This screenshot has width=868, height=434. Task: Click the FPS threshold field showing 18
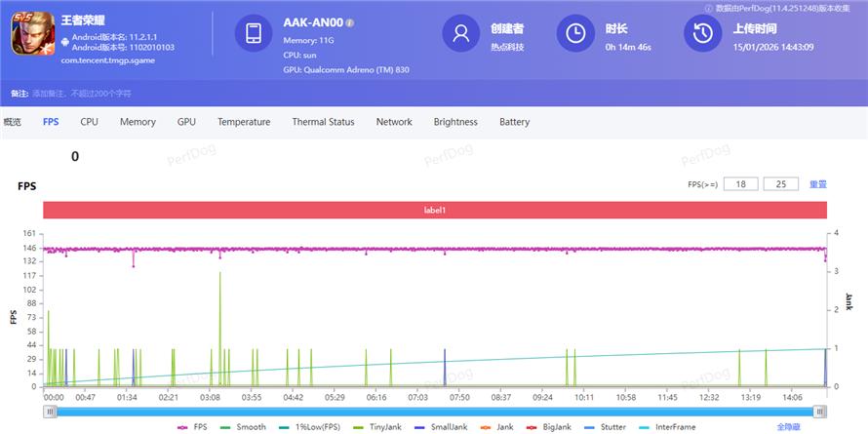click(740, 184)
